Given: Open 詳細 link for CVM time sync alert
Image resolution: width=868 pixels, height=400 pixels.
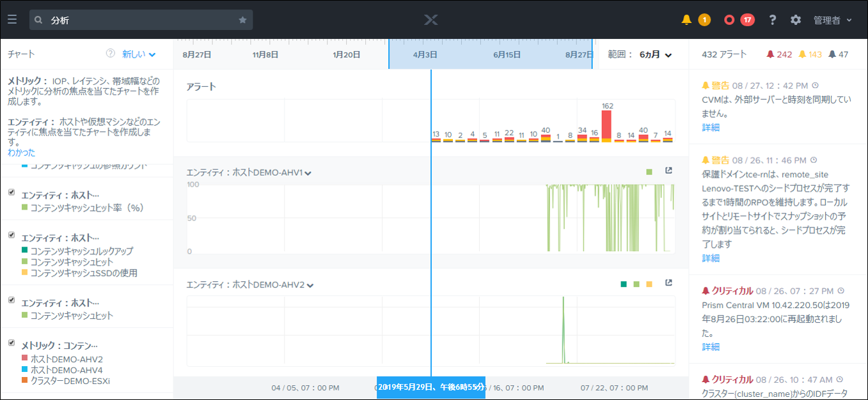Looking at the screenshot, I should pos(711,127).
